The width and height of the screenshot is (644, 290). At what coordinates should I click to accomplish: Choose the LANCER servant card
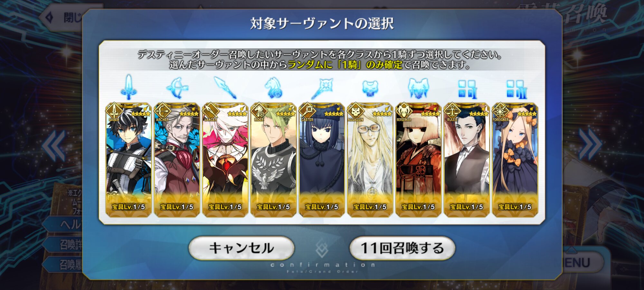(x=225, y=160)
